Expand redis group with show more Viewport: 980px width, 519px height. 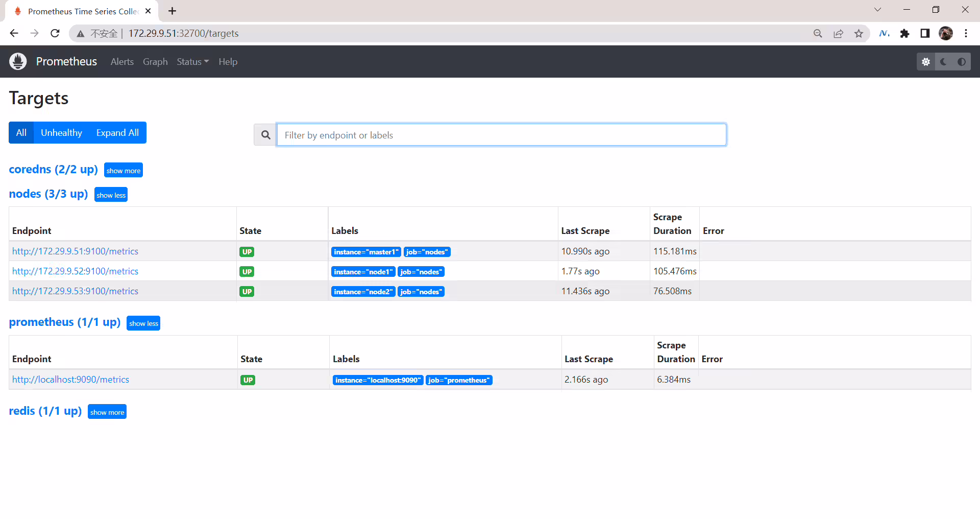107,412
